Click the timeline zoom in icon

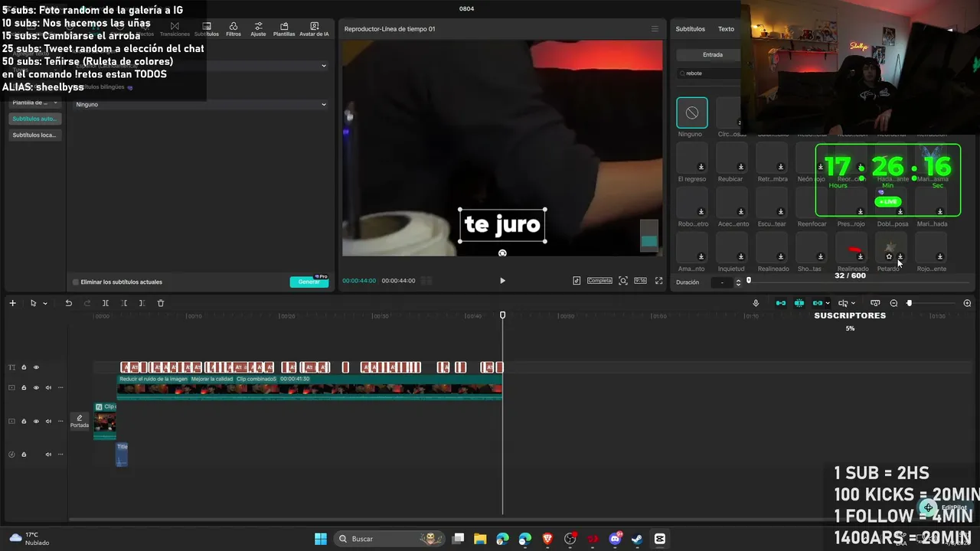pyautogui.click(x=967, y=303)
